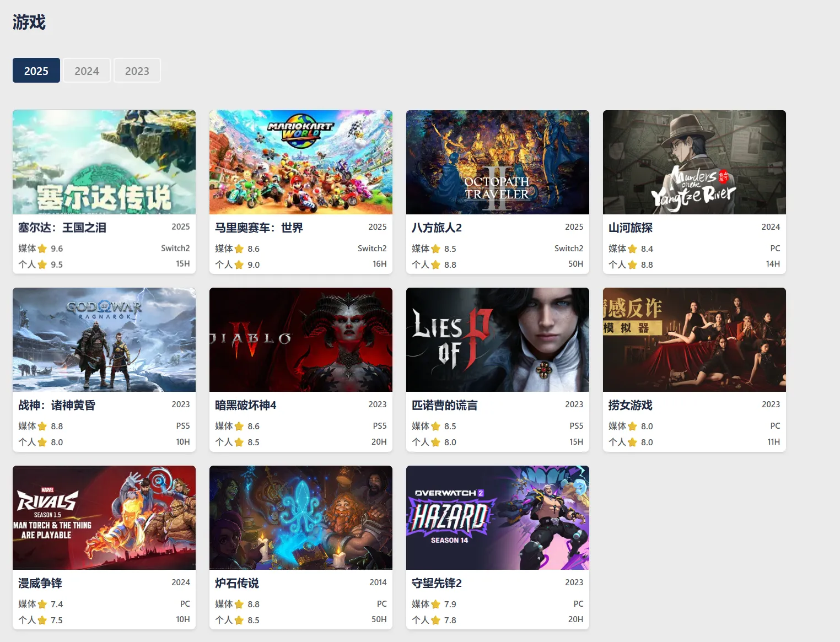
Task: Open the Octopath Traveler II cover image
Action: coord(498,162)
